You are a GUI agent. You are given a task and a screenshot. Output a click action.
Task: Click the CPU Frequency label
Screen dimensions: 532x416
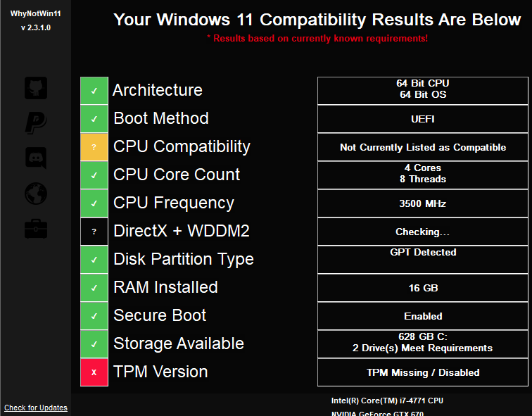(x=174, y=203)
